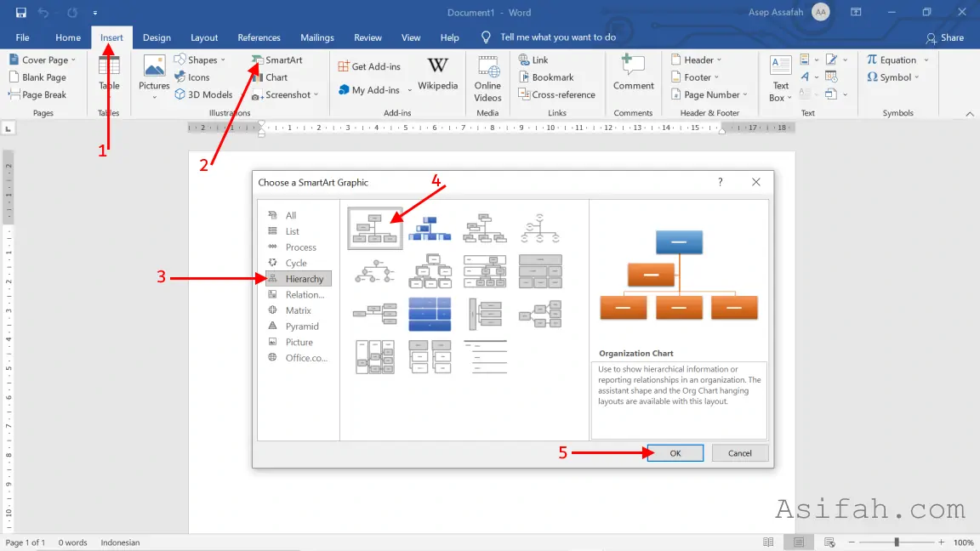Insert a Cross-reference
This screenshot has width=980, height=551.
tap(556, 95)
